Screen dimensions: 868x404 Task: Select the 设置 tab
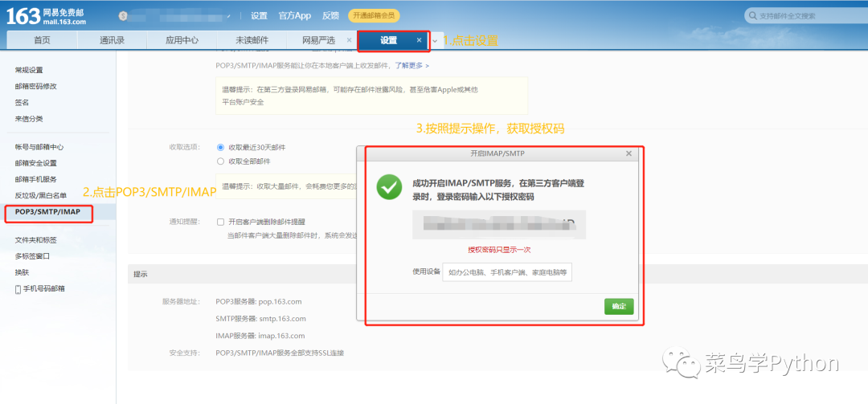click(389, 40)
